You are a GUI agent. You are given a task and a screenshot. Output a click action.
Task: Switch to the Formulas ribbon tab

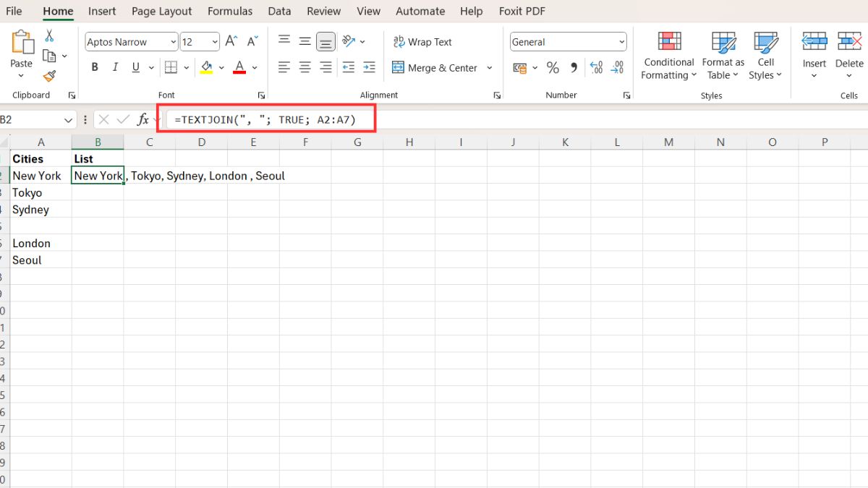(229, 11)
